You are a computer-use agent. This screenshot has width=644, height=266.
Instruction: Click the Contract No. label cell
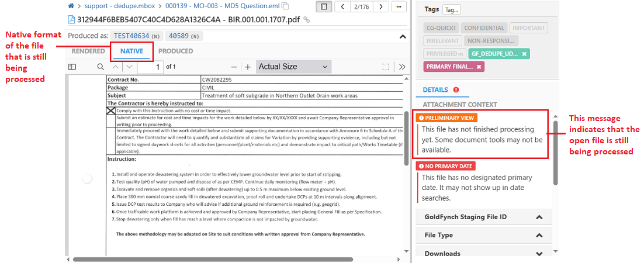pos(154,80)
